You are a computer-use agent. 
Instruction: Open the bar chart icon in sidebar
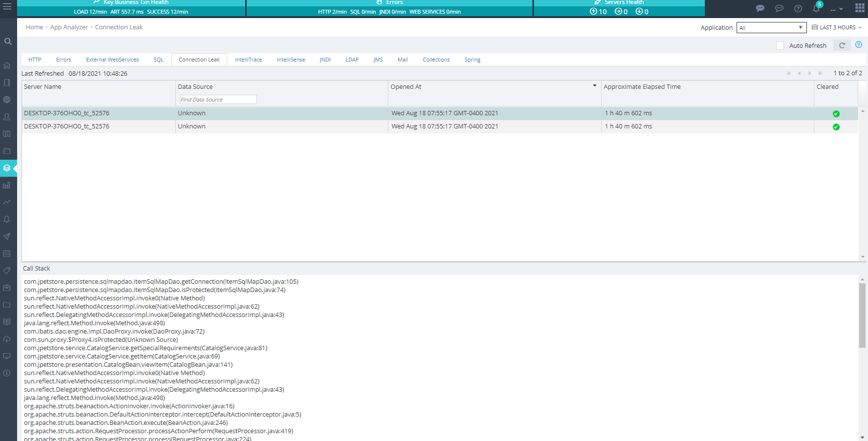tap(7, 185)
